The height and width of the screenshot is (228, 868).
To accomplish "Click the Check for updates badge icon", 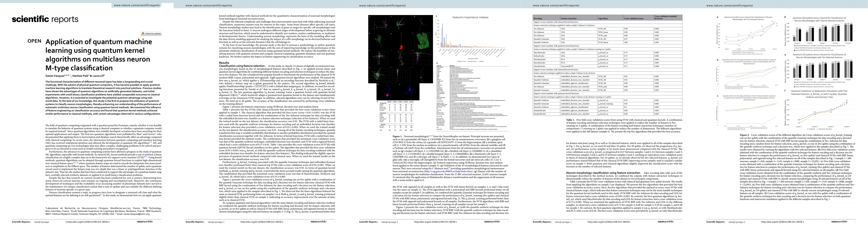I will [151, 33].
